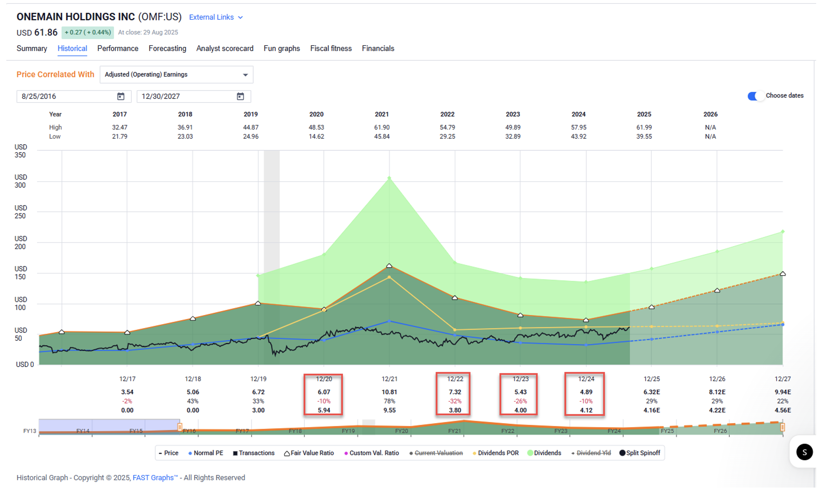The height and width of the screenshot is (504, 819).
Task: Select the Historical tab
Action: [72, 48]
